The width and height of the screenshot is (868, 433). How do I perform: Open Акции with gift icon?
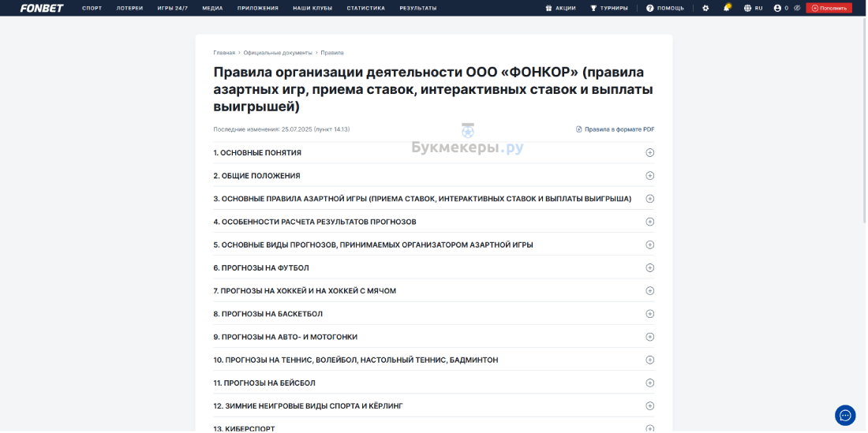tap(560, 9)
